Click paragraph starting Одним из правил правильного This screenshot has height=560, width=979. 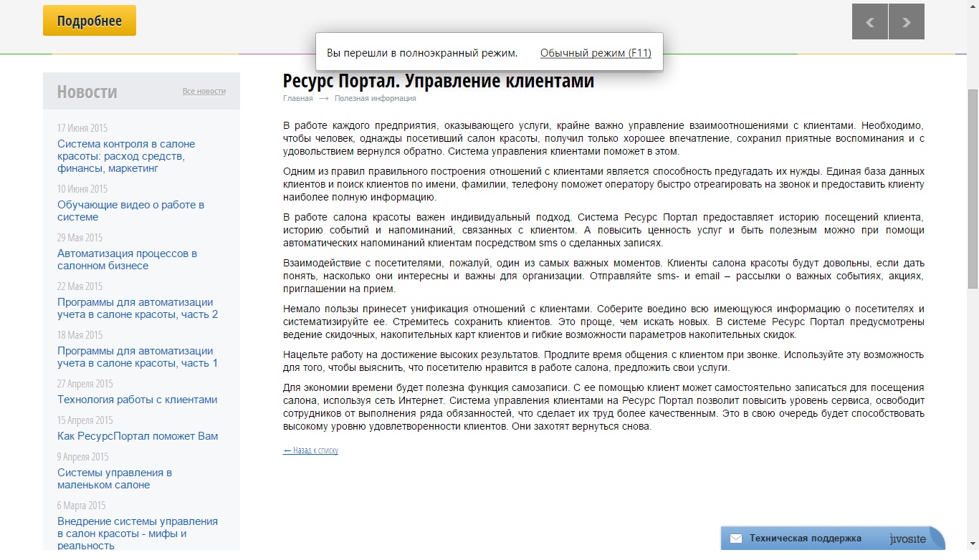[603, 184]
